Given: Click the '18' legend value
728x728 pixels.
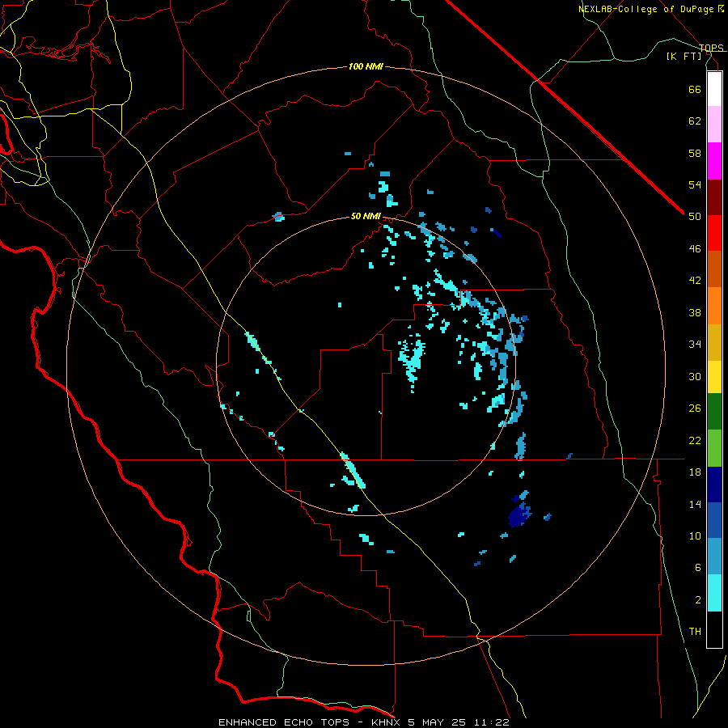Looking at the screenshot, I should click(x=695, y=472).
